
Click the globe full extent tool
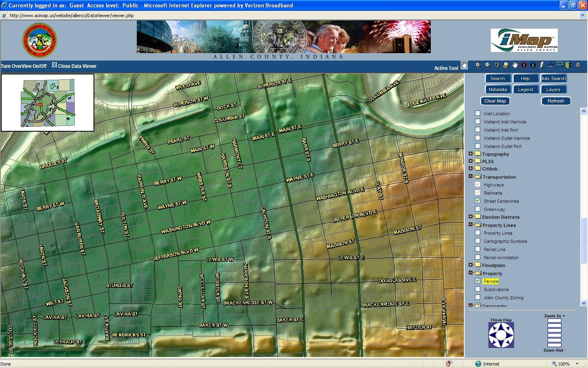click(506, 65)
